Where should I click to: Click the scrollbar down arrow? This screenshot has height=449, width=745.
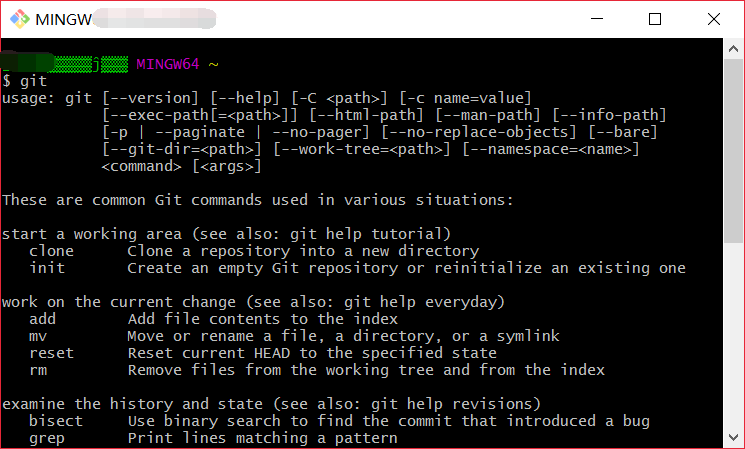pyautogui.click(x=733, y=438)
